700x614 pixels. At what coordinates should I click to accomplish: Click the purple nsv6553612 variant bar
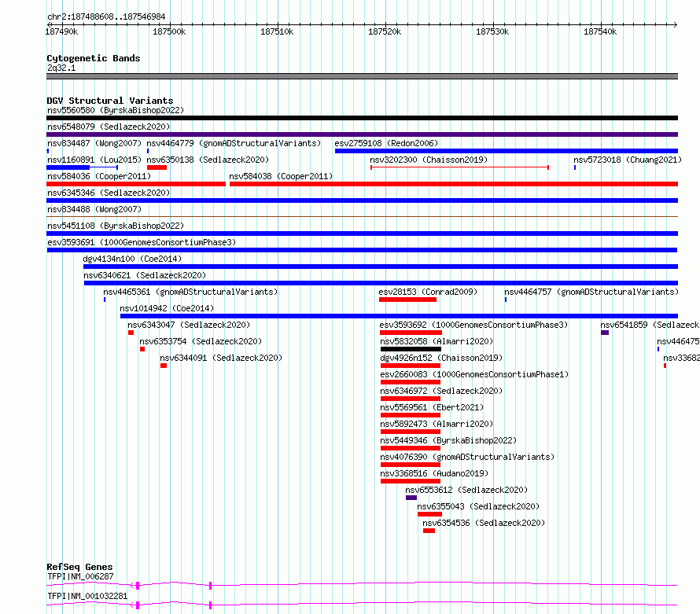coord(411,498)
